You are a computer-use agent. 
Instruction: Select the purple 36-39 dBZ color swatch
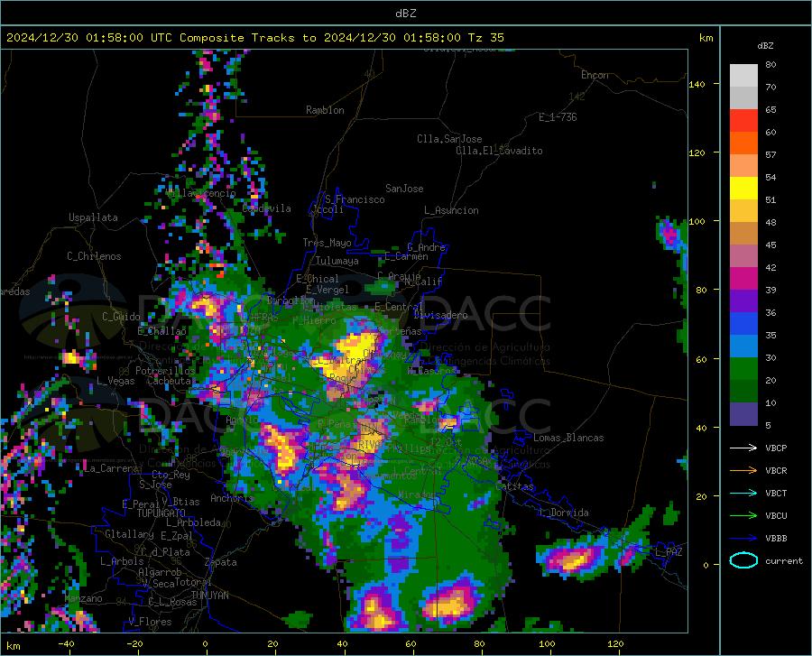click(x=743, y=301)
